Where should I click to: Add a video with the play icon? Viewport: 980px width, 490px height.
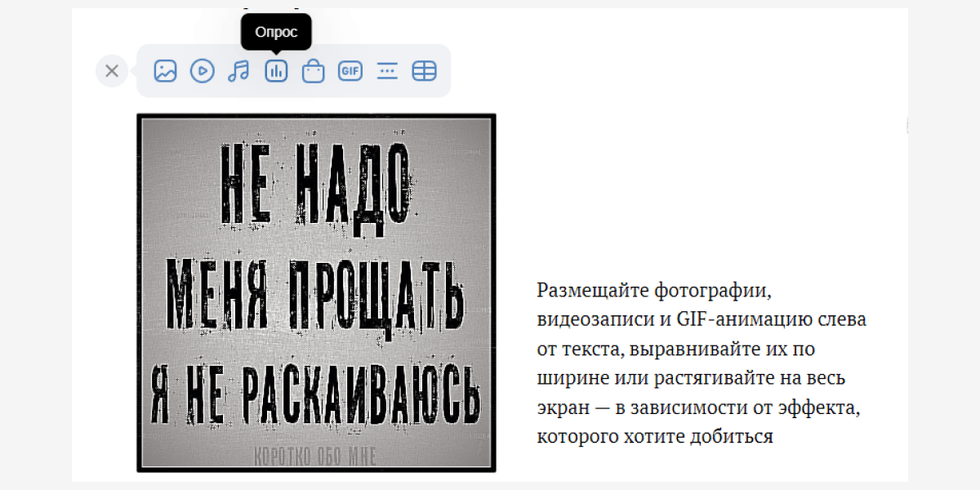click(202, 71)
